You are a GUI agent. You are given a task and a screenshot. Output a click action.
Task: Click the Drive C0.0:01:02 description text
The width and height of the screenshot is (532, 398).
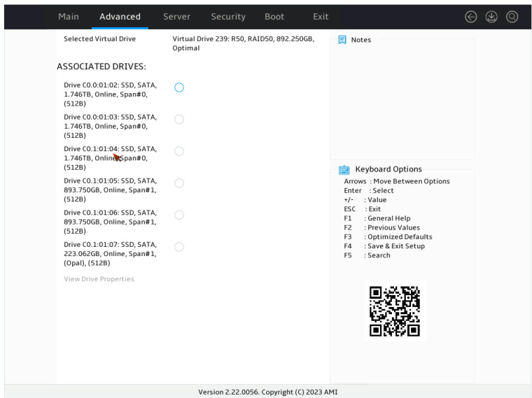click(111, 94)
